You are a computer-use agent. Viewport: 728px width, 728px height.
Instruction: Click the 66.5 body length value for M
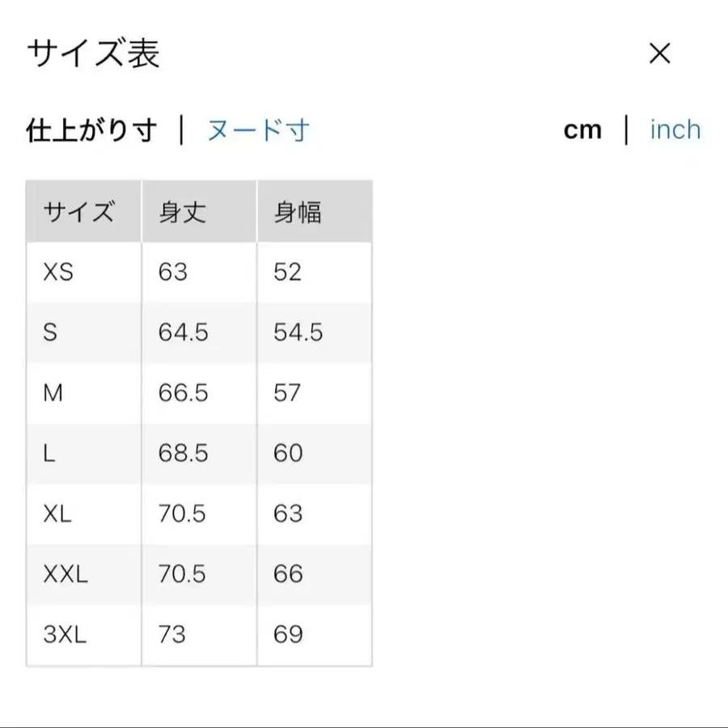182,393
